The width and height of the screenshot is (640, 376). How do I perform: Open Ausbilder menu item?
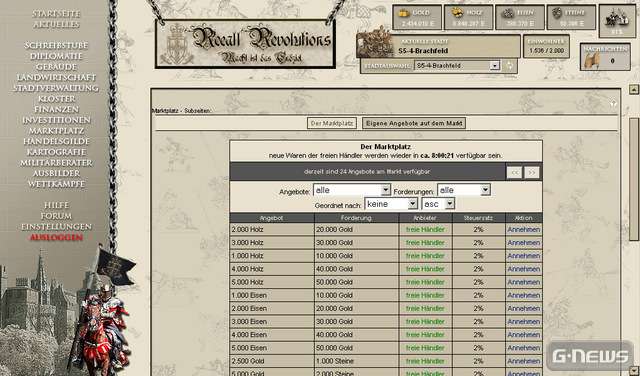tap(56, 173)
